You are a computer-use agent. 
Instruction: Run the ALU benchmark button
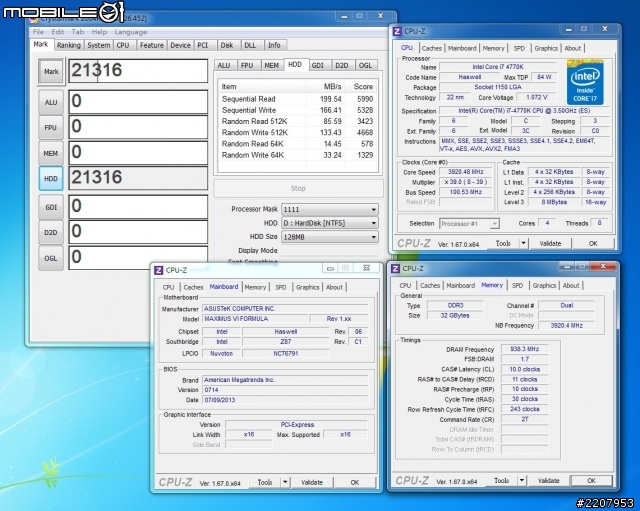tap(51, 102)
